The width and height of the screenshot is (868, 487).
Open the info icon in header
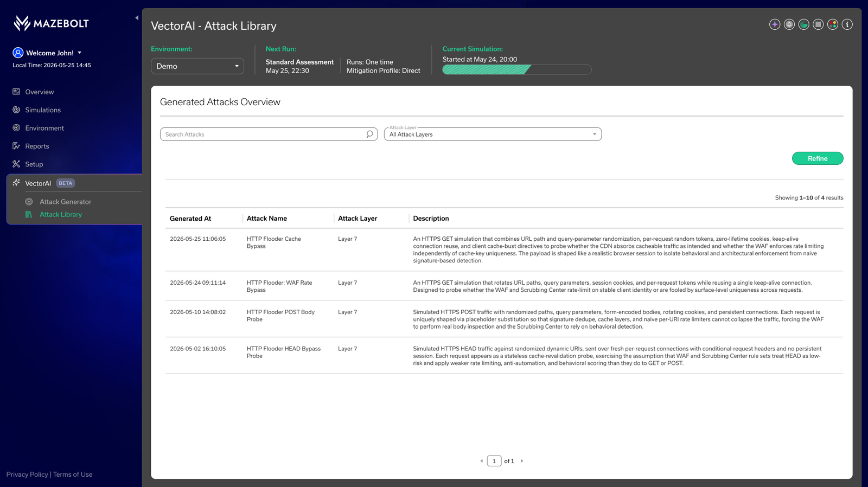click(x=847, y=24)
